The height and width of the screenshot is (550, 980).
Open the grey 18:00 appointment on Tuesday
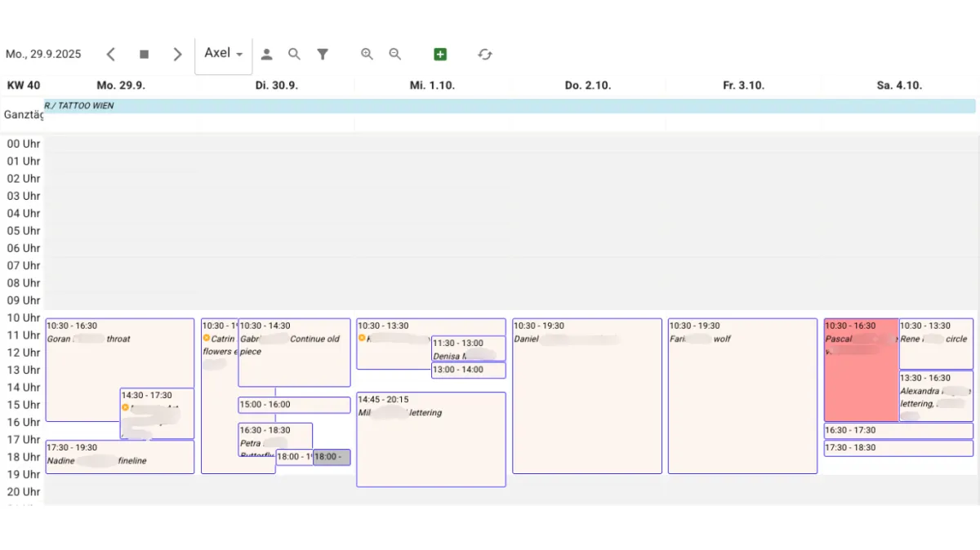(332, 457)
